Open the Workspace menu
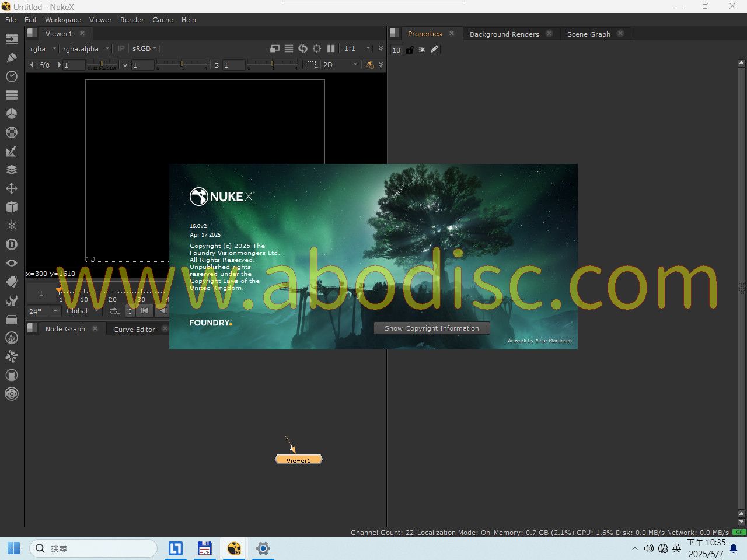Viewport: 747px width, 560px height. (x=63, y=19)
